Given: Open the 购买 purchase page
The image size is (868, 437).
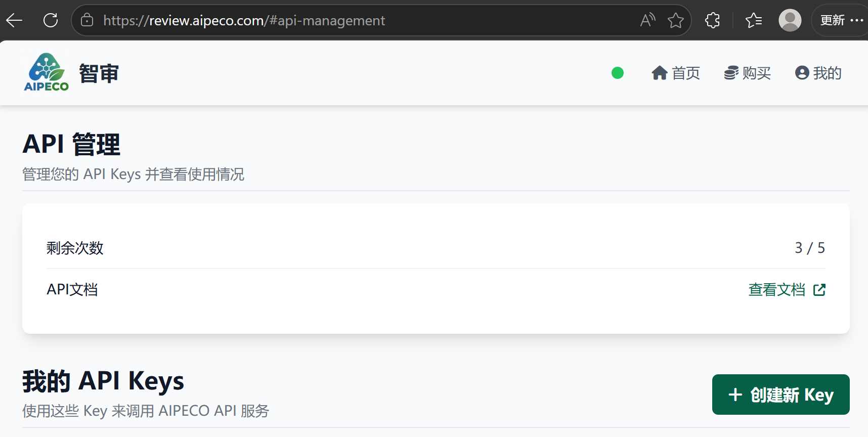Looking at the screenshot, I should (747, 73).
